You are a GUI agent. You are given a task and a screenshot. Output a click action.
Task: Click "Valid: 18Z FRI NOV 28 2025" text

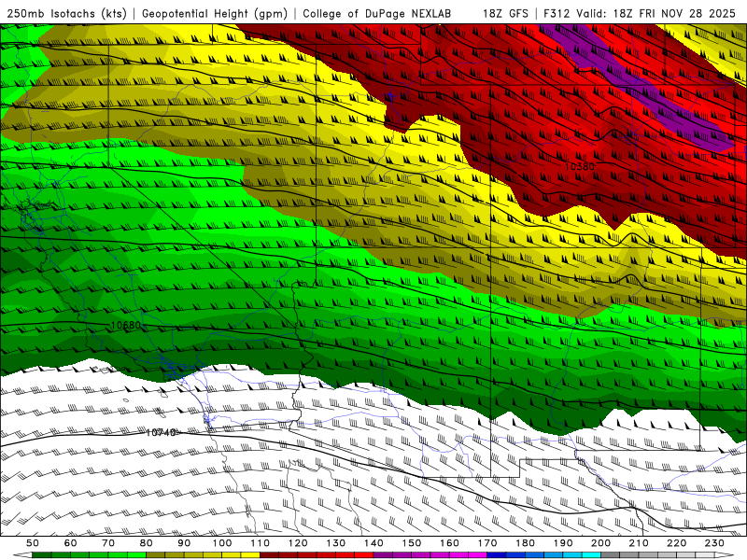click(x=656, y=14)
